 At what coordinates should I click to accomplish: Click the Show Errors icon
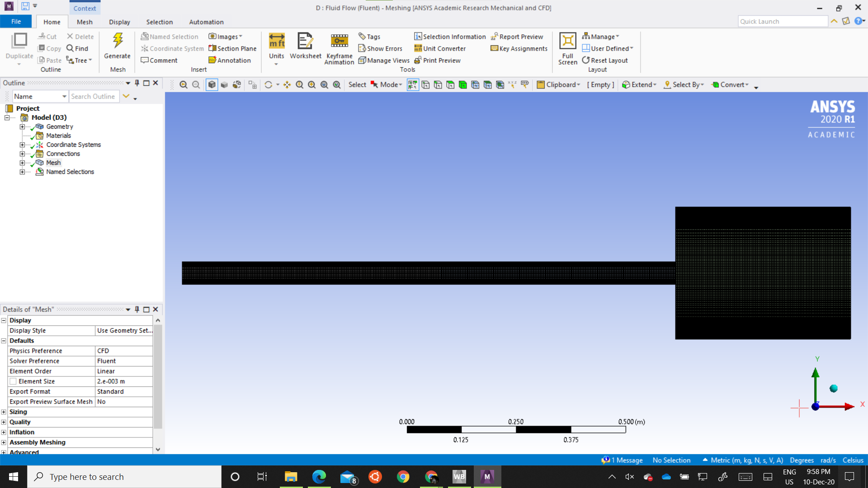[x=362, y=48]
